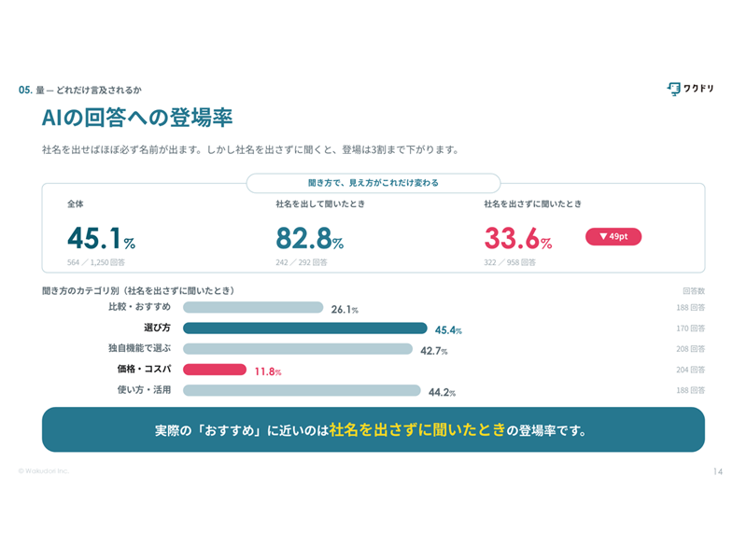Click the count '242 / 292 回答'
Screen dimensions: 747x560
302,262
